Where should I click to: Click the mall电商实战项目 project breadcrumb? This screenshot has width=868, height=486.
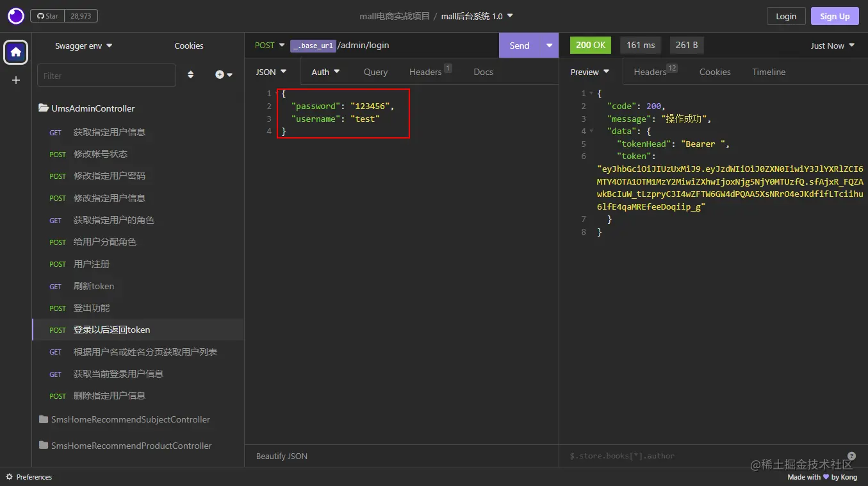coord(395,16)
